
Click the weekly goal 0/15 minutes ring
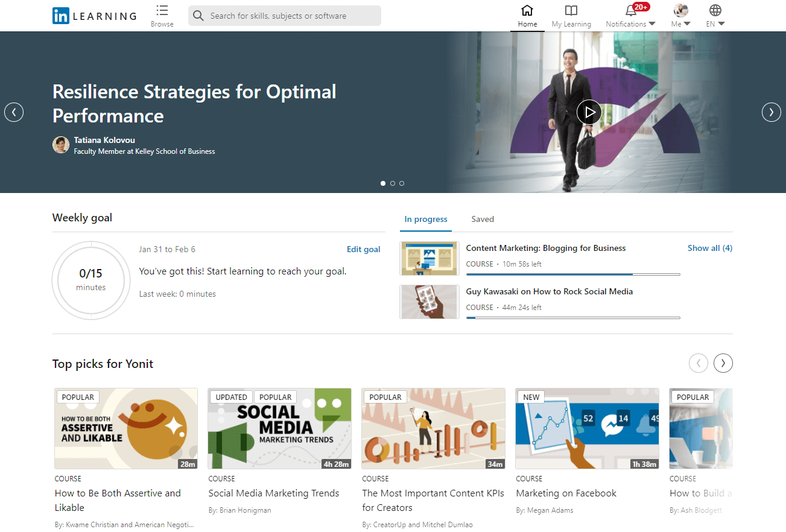(91, 280)
